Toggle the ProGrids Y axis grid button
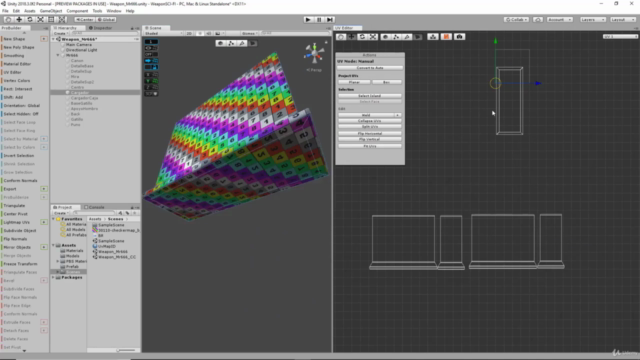Image resolution: width=640 pixels, height=360 pixels. coord(151,81)
